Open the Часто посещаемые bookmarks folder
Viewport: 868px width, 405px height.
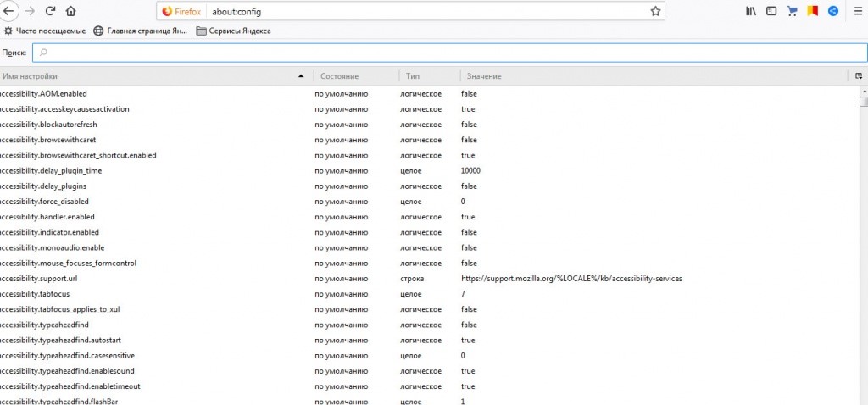(x=45, y=31)
